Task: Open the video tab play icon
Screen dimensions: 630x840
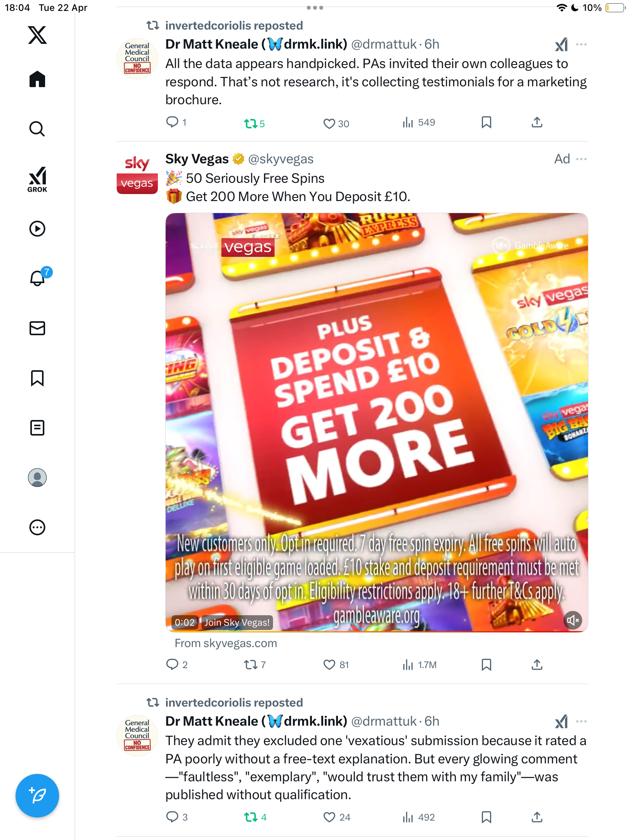Action: (37, 229)
